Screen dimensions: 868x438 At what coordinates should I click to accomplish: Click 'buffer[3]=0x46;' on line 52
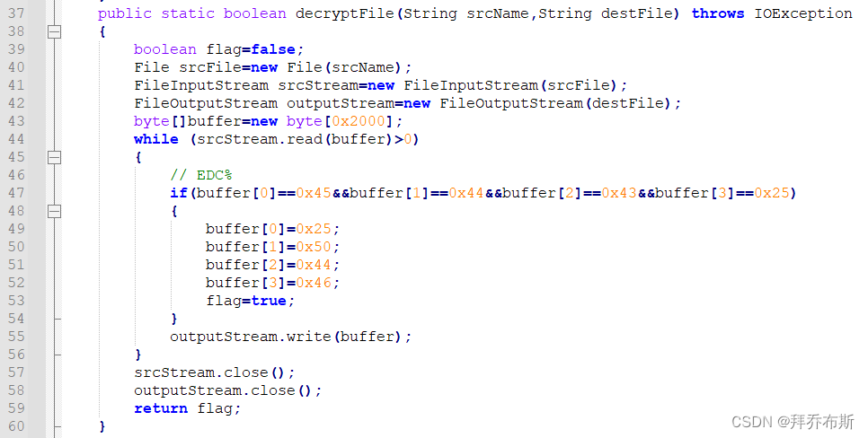pyautogui.click(x=272, y=283)
